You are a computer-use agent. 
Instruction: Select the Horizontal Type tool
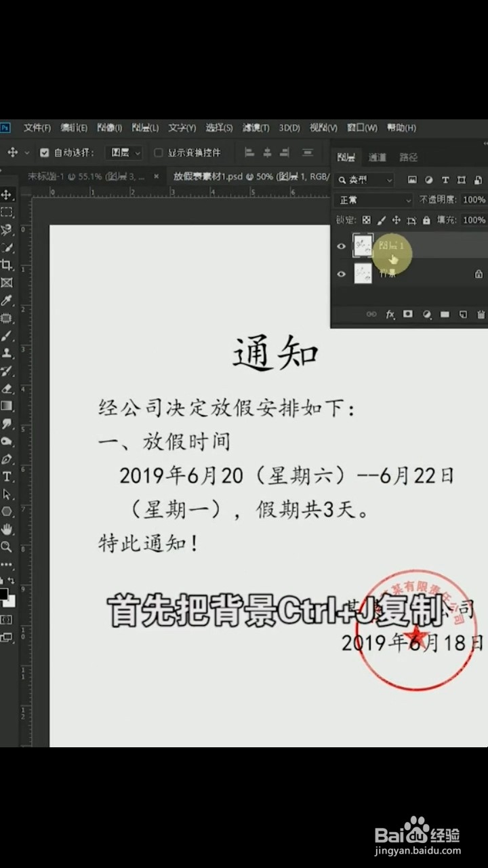[7, 477]
